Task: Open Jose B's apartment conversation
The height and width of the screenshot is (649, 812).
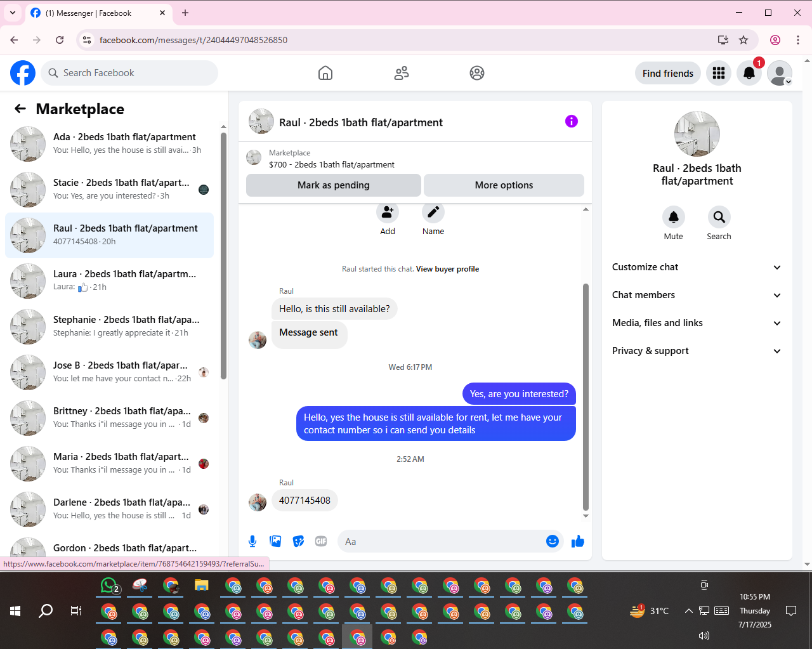Action: click(x=109, y=372)
